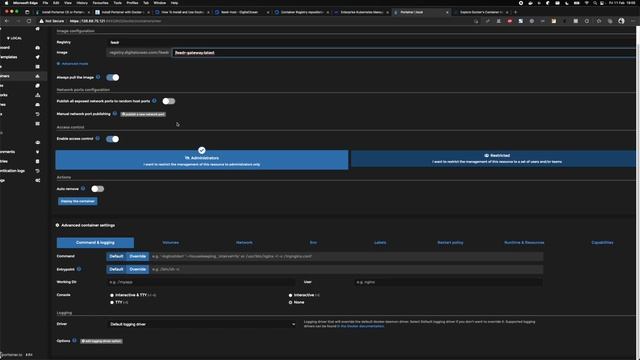Switch to Command & logging tab
Viewport: 640px width, 360px height.
(95, 242)
